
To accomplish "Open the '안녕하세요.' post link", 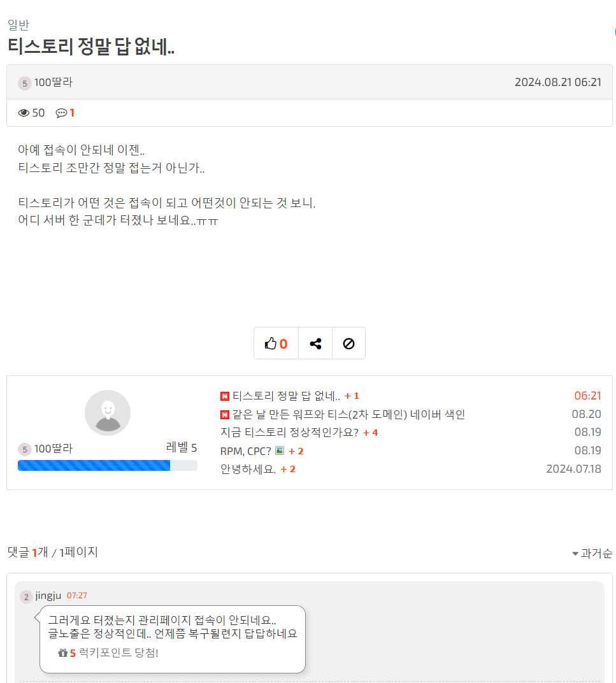I will (x=248, y=469).
